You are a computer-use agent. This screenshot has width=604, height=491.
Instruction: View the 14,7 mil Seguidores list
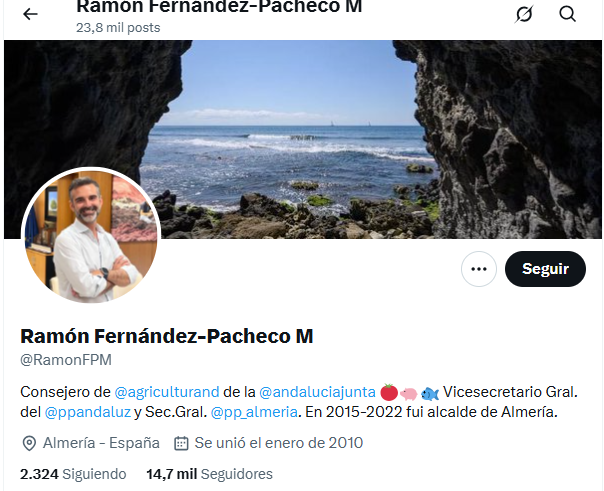click(210, 474)
